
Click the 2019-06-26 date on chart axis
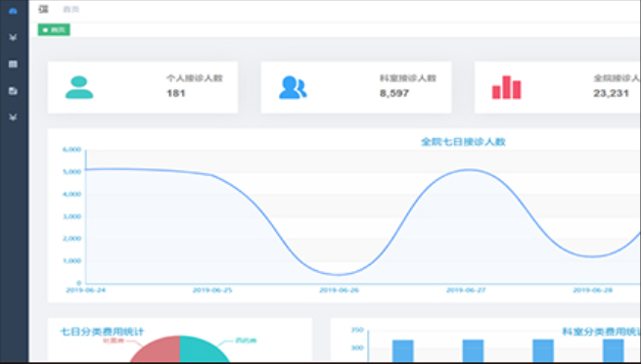[339, 290]
